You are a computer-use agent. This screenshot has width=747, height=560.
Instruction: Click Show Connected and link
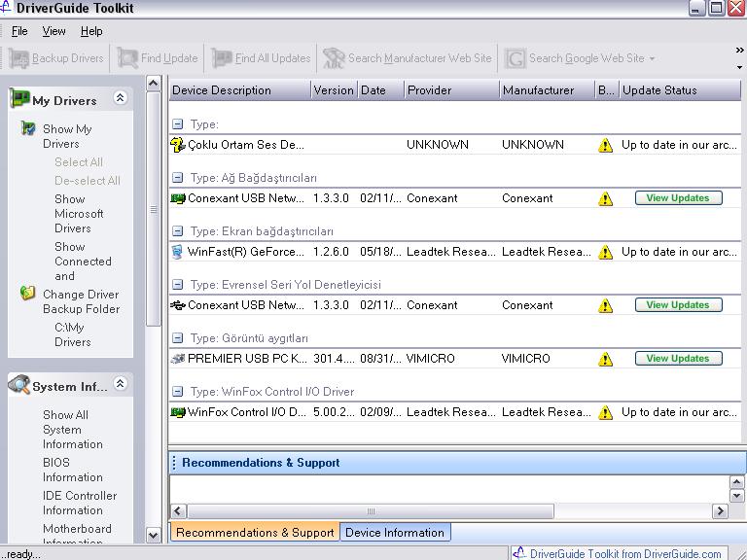[83, 261]
